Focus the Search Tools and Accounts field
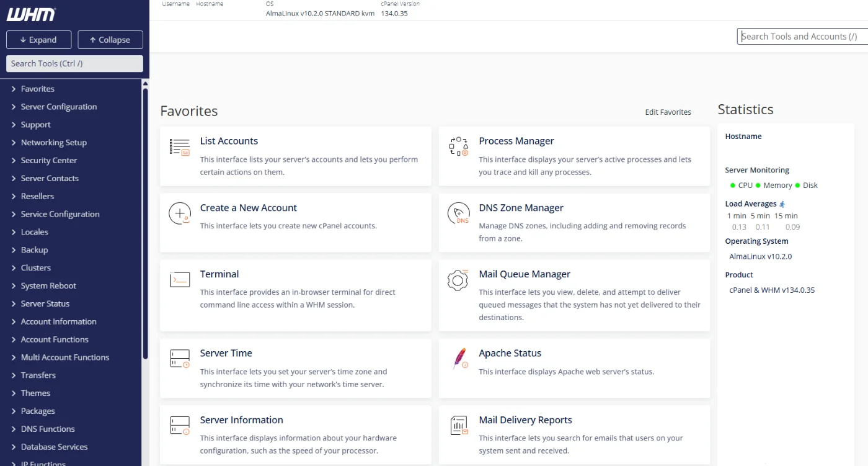 [x=802, y=37]
